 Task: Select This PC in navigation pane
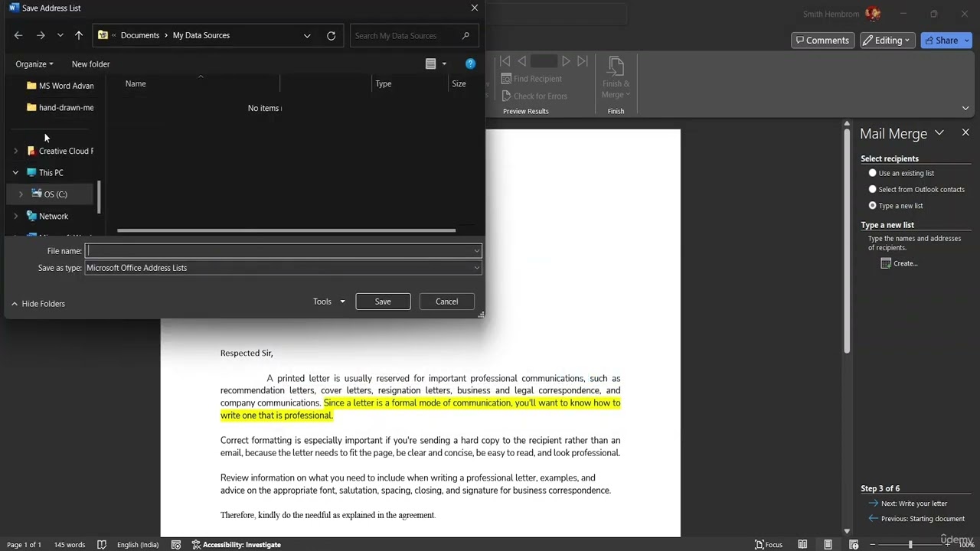[x=46, y=172]
